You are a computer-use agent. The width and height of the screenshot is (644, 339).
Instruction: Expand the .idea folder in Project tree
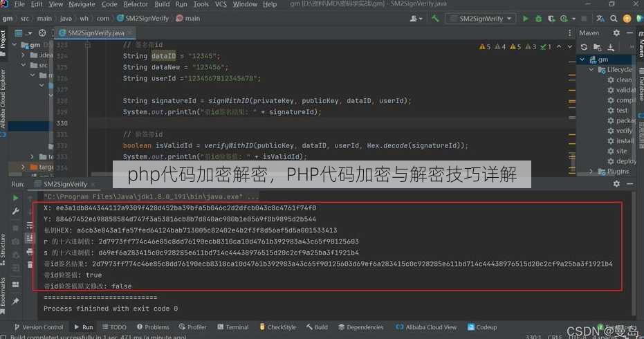24,55
